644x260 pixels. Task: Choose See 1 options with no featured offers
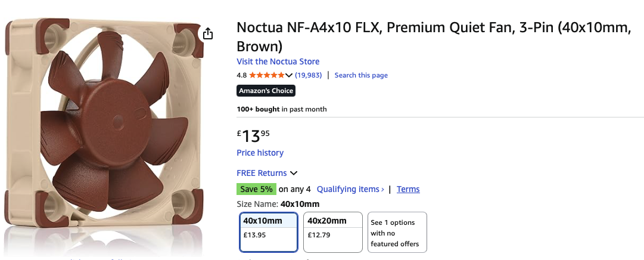tap(397, 232)
